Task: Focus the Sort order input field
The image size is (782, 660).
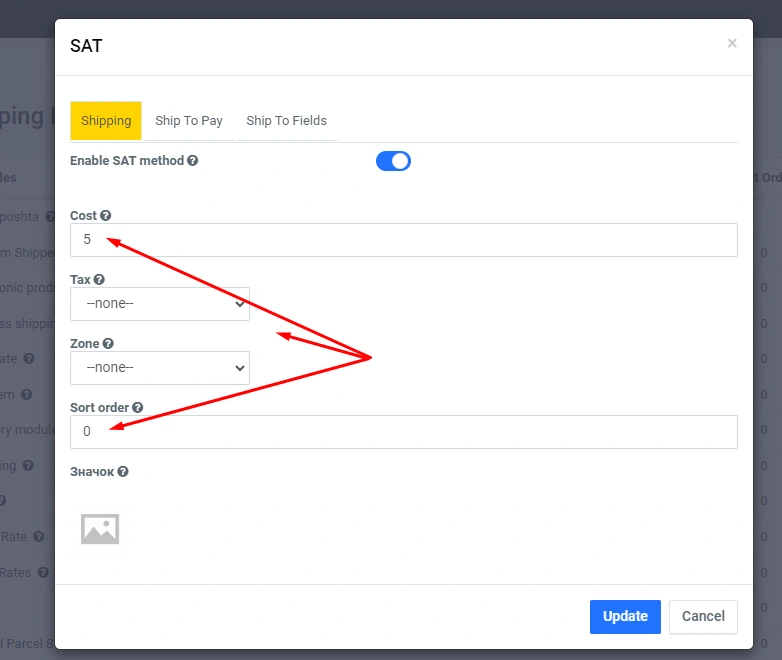Action: [x=404, y=432]
